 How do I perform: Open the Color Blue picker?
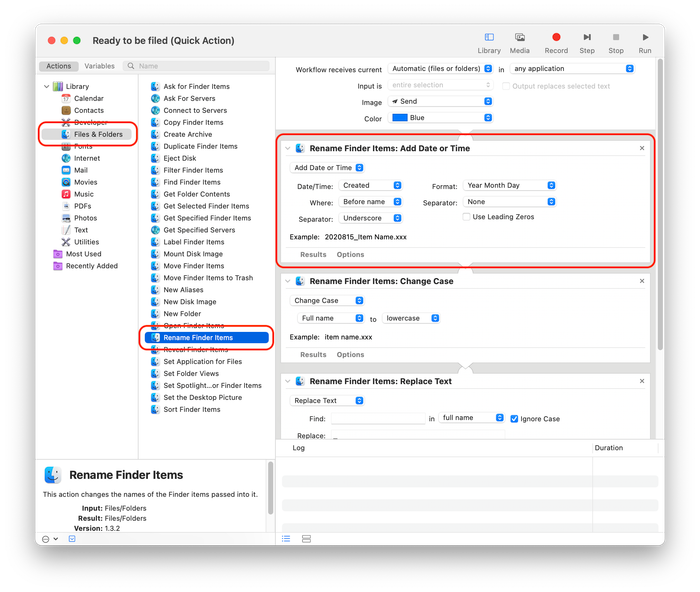click(x=440, y=118)
